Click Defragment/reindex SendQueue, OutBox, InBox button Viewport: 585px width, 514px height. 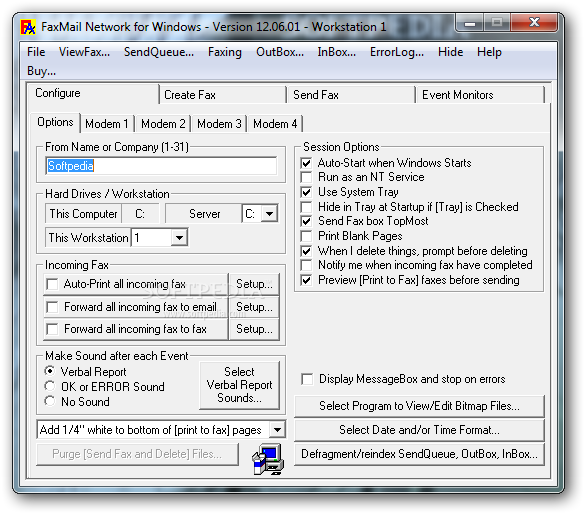pos(419,454)
